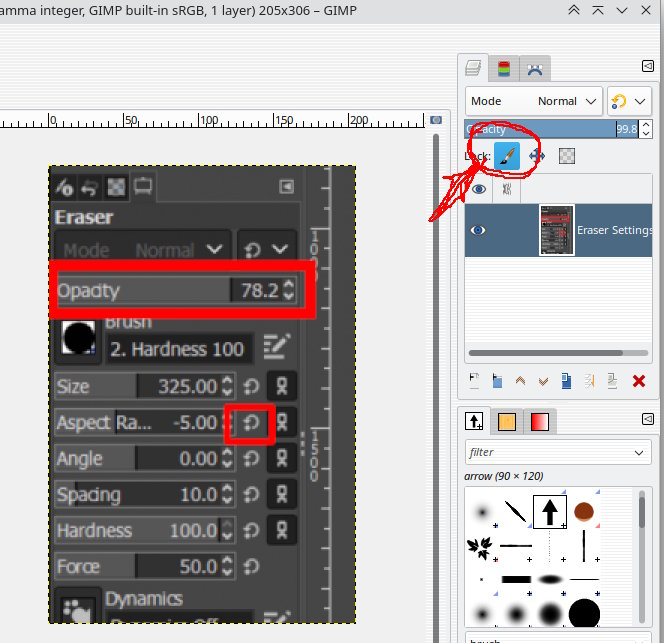Click the Eraser Settings layer thumbnail

point(556,230)
